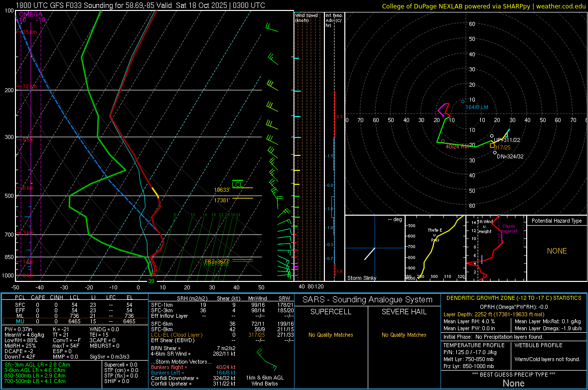This screenshot has height=390, width=588.
Task: Click the maxT = 54F value
Action: tap(66, 346)
